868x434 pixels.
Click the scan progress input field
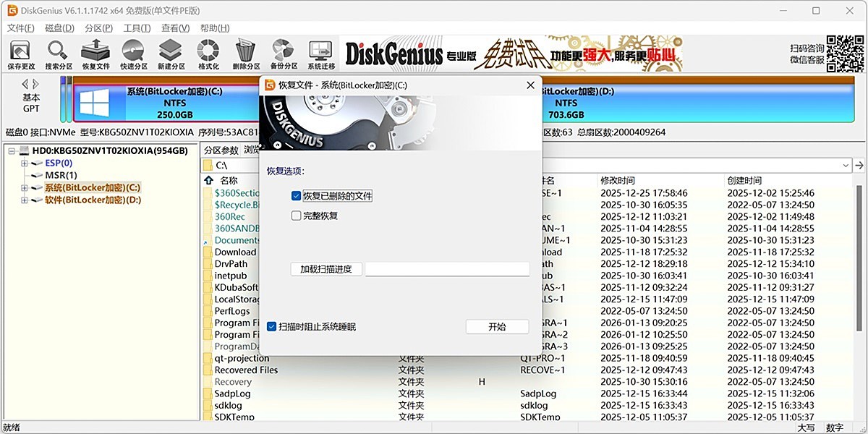pyautogui.click(x=446, y=268)
